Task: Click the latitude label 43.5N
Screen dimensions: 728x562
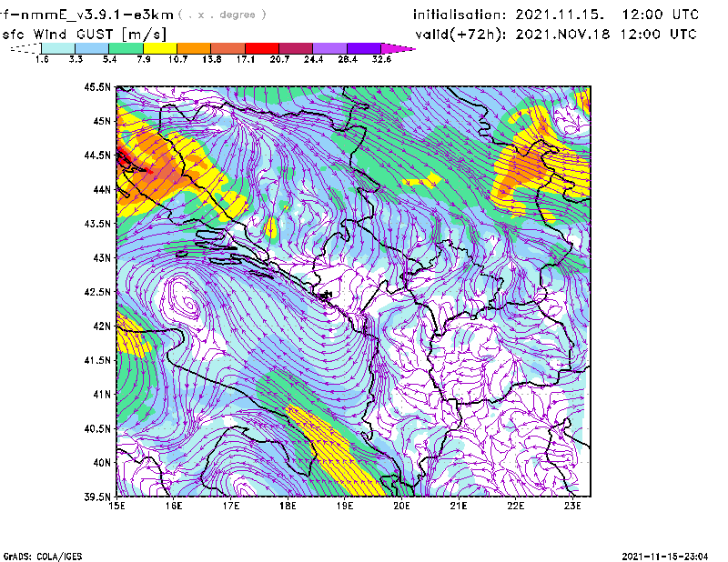Action: (x=97, y=223)
